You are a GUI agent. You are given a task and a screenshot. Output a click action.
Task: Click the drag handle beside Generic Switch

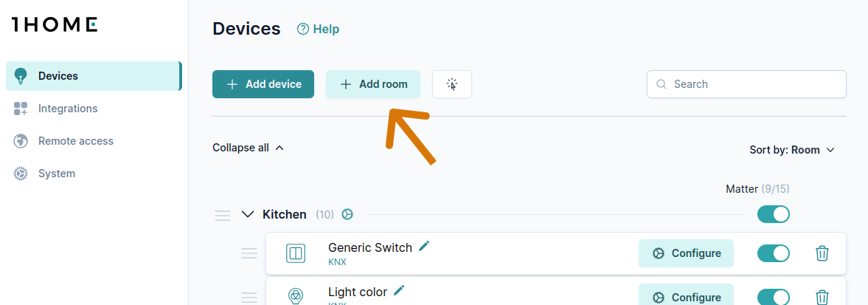click(249, 253)
